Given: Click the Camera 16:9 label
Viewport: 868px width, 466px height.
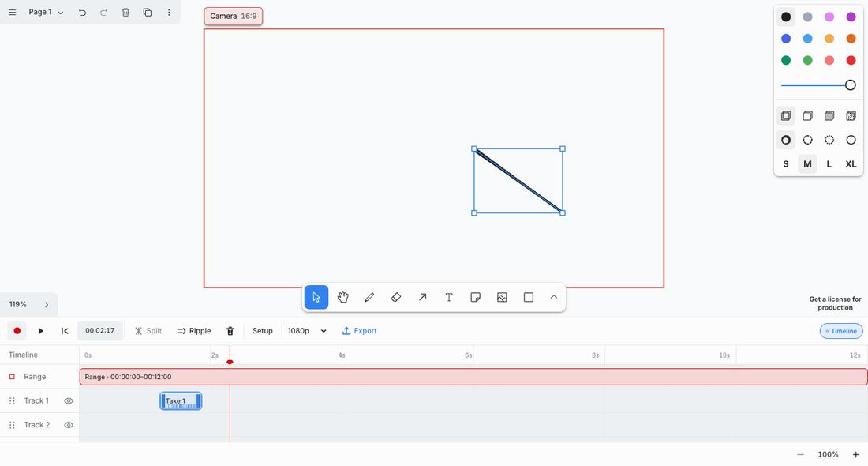Looking at the screenshot, I should click(233, 16).
